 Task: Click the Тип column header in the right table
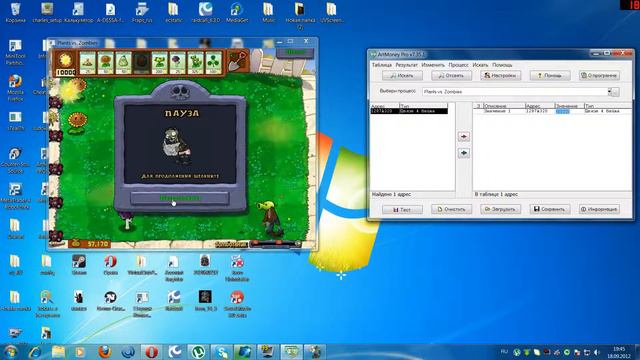(x=607, y=106)
